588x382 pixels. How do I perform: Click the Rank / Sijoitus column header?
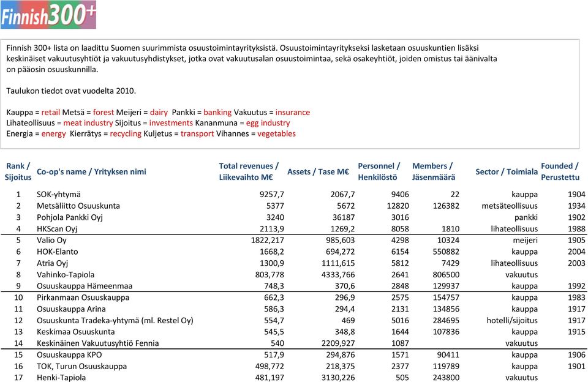18,171
